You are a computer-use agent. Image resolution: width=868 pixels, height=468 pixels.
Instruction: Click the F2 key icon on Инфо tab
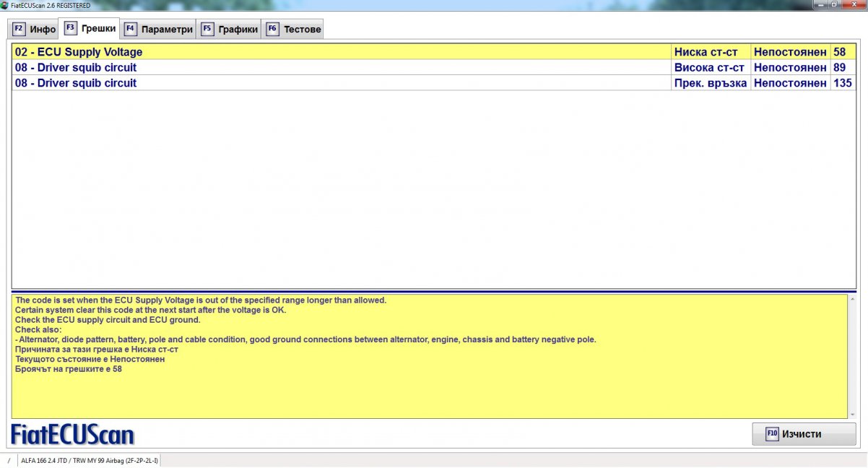coord(19,30)
